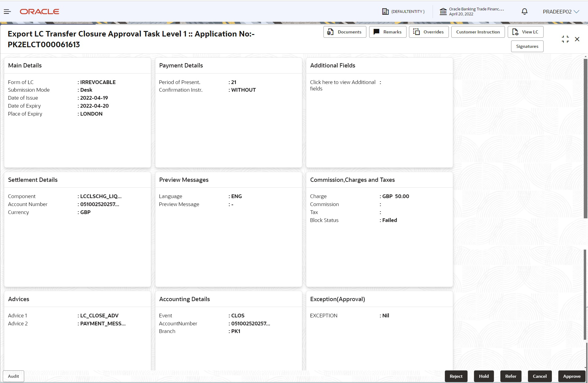This screenshot has height=383, width=588.
Task: Refer the task
Action: click(510, 376)
